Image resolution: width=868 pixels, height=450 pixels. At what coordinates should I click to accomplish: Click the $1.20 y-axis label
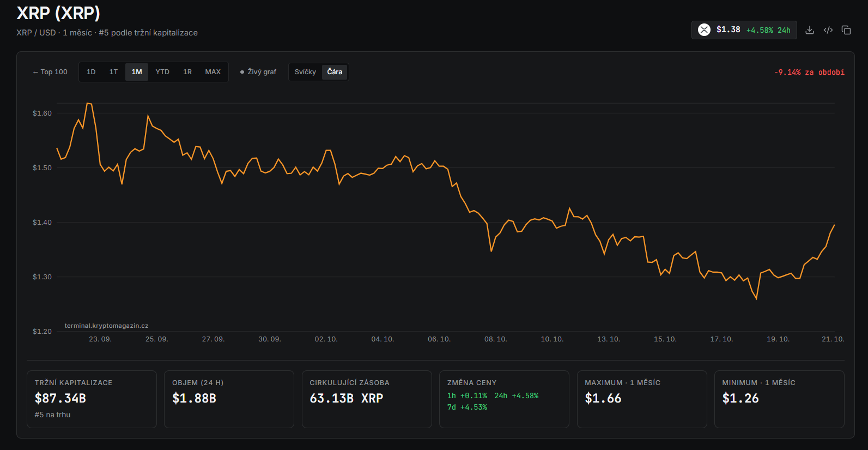coord(42,332)
